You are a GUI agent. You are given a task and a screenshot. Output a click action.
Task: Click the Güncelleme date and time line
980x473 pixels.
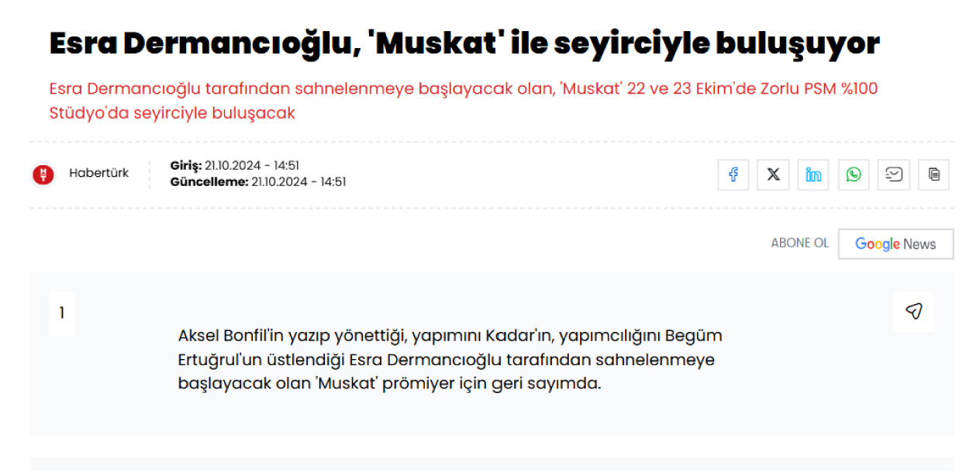(258, 182)
